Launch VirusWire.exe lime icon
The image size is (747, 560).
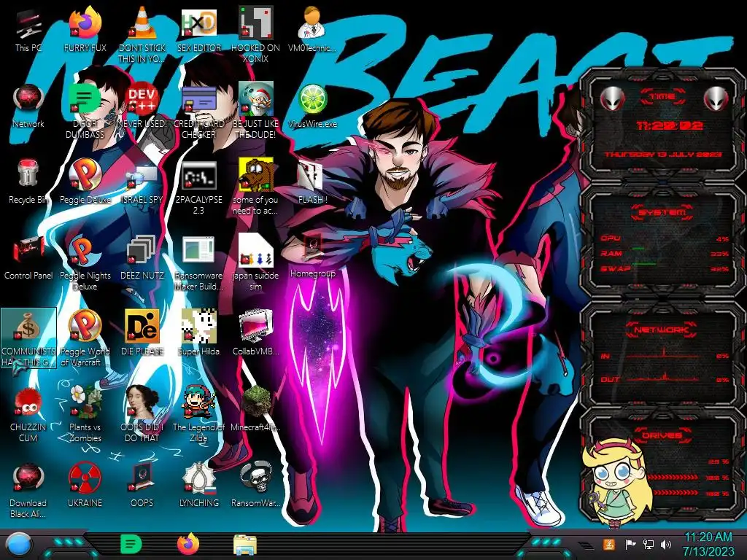312,106
